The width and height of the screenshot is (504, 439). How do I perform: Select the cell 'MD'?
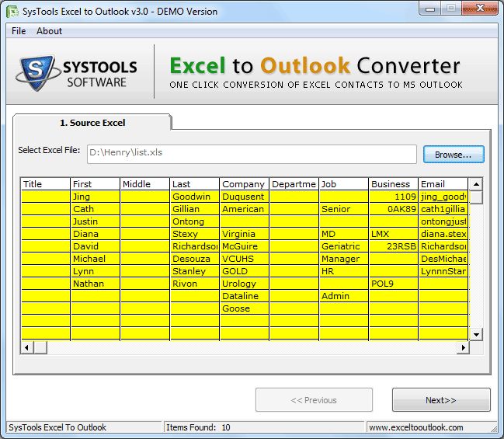pos(343,234)
